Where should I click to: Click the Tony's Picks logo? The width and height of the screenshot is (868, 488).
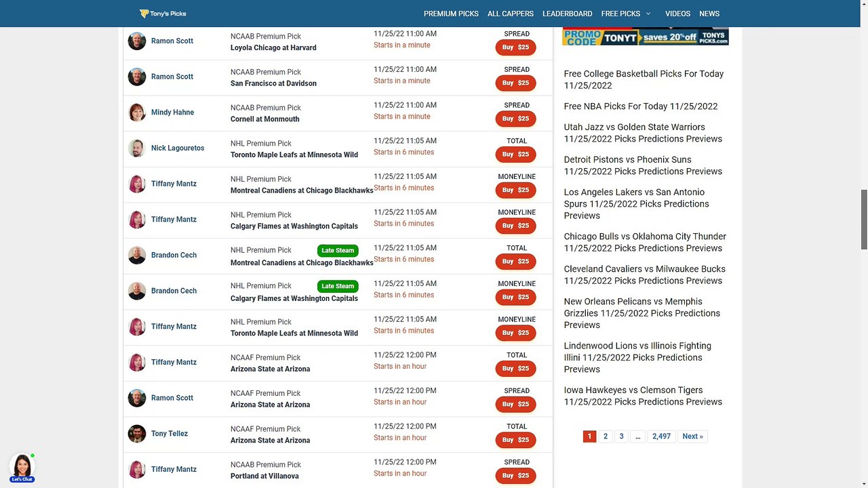click(x=163, y=14)
